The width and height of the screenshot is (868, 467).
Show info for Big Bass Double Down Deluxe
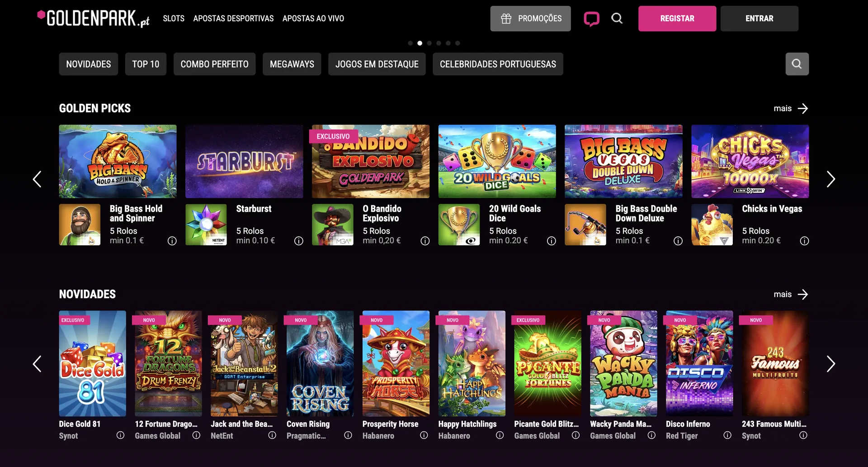click(x=678, y=241)
